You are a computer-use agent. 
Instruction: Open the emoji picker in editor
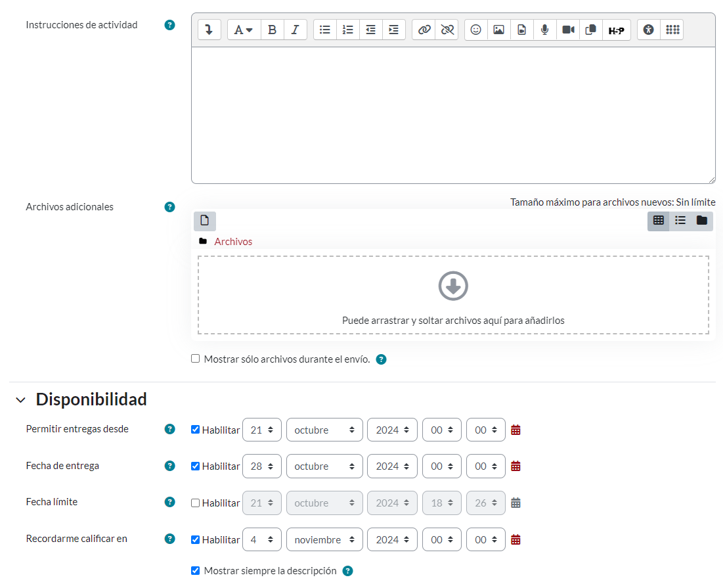pos(476,30)
